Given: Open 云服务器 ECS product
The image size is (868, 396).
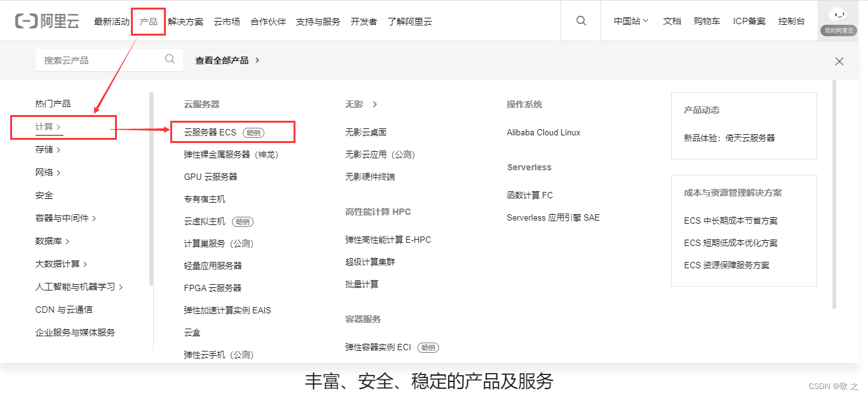Looking at the screenshot, I should point(210,132).
